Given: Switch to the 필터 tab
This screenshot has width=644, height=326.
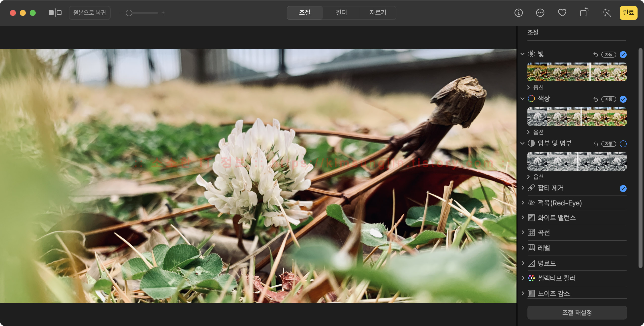Looking at the screenshot, I should [x=341, y=13].
